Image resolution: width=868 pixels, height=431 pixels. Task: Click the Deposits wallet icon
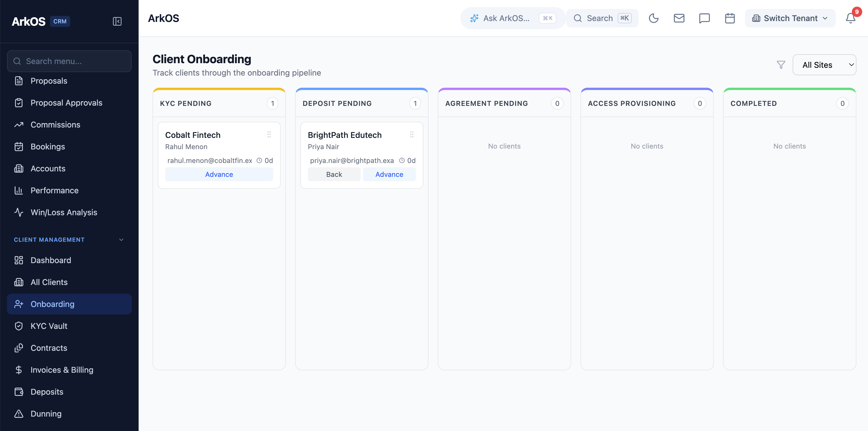19,391
